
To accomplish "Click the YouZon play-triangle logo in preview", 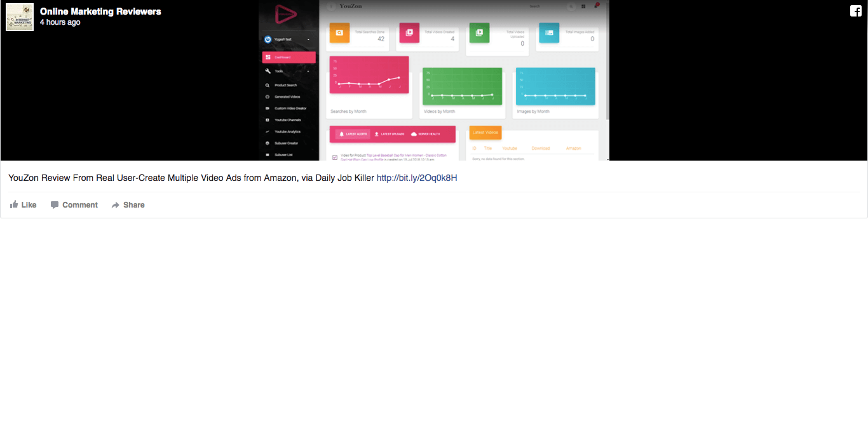I will click(286, 14).
